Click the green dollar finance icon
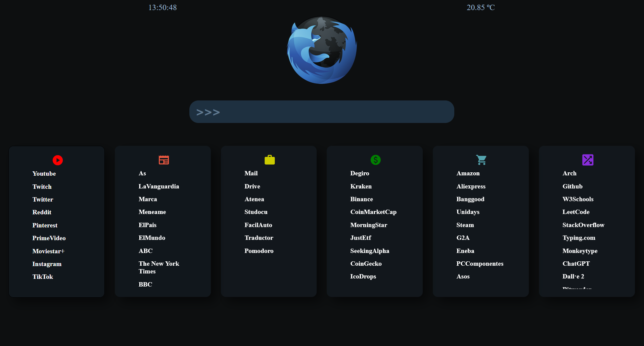The width and height of the screenshot is (644, 346). coord(375,160)
